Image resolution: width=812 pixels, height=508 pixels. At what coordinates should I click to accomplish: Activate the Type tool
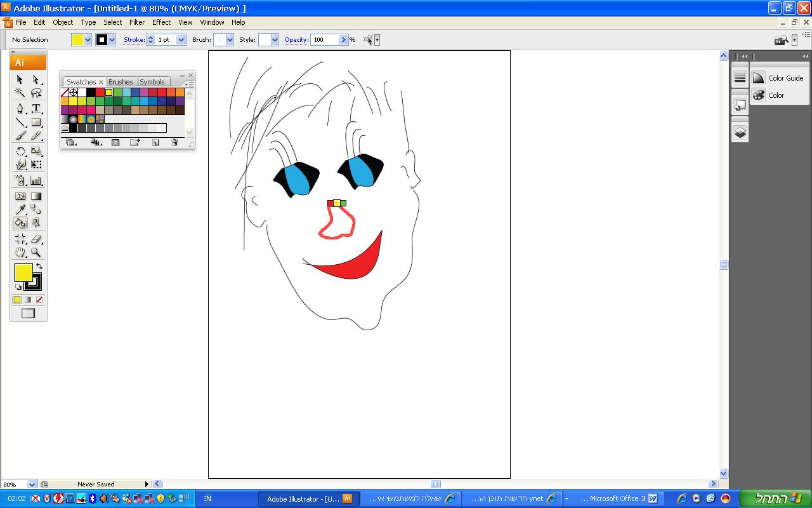[x=36, y=109]
